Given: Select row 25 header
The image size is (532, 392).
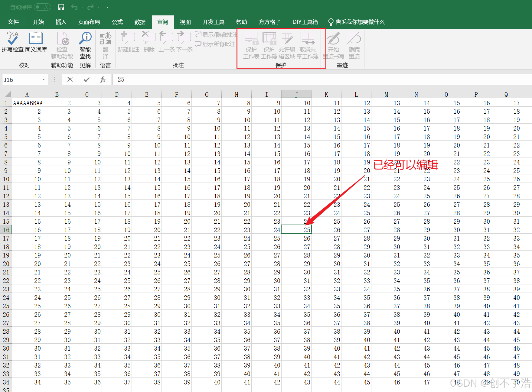Looking at the screenshot, I should click(x=6, y=306).
